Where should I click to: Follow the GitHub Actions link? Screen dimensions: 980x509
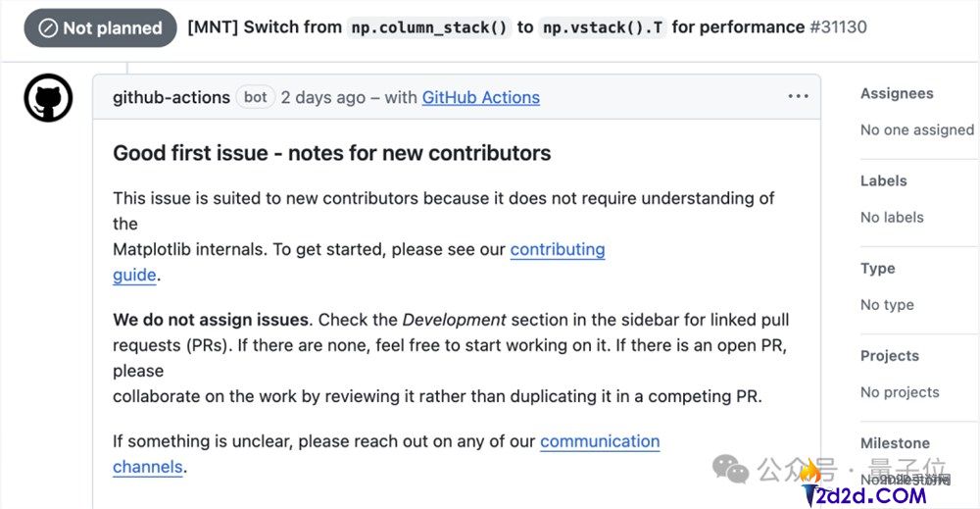(x=480, y=97)
